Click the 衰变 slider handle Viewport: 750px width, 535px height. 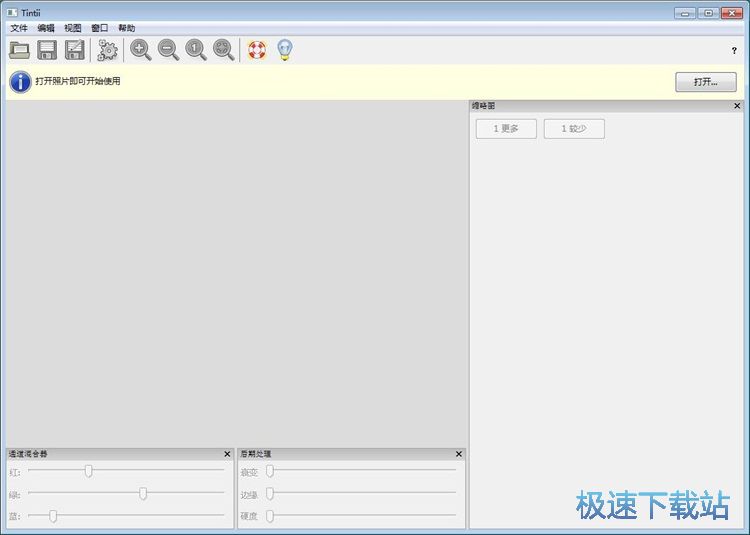click(270, 471)
